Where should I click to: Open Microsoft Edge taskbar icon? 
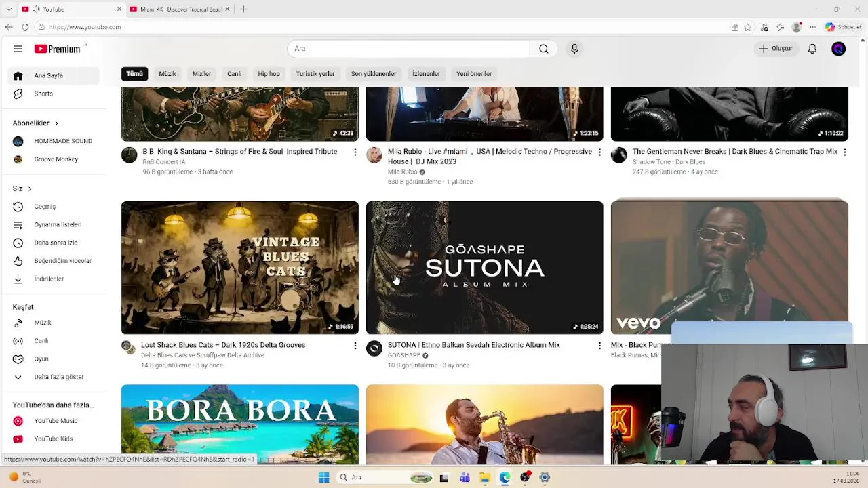tap(505, 478)
